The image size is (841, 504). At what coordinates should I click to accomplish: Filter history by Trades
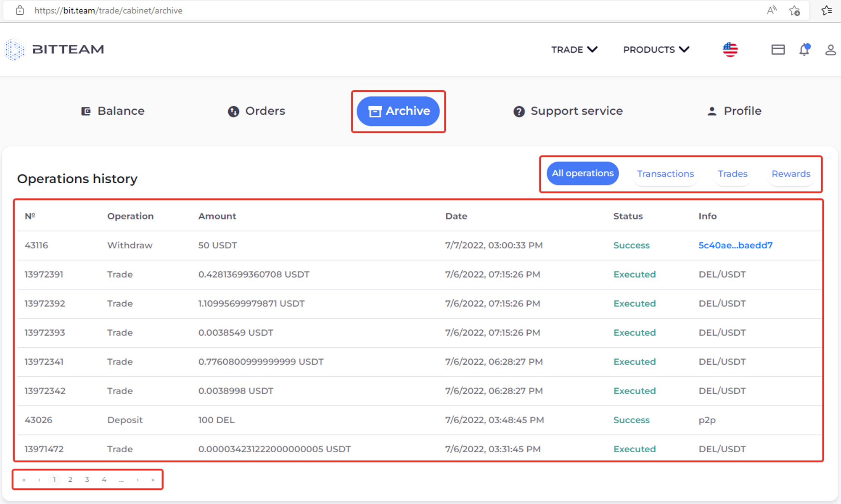pos(733,174)
